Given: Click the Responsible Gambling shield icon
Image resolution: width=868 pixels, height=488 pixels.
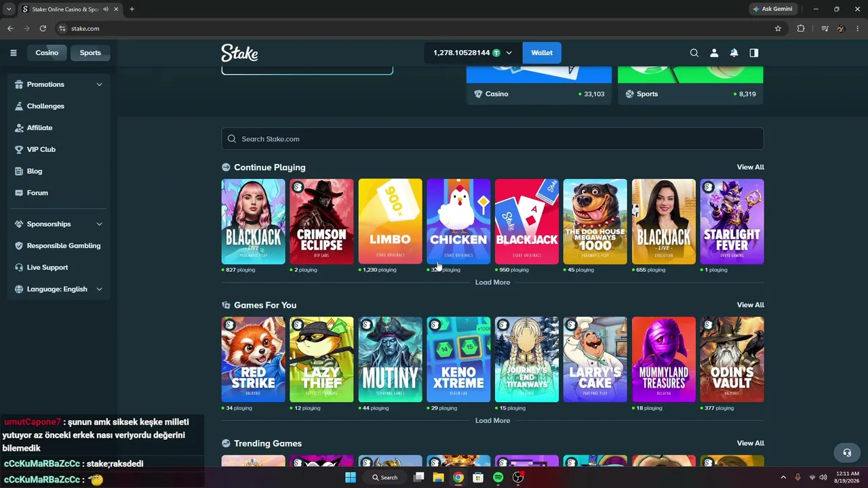Looking at the screenshot, I should 19,245.
